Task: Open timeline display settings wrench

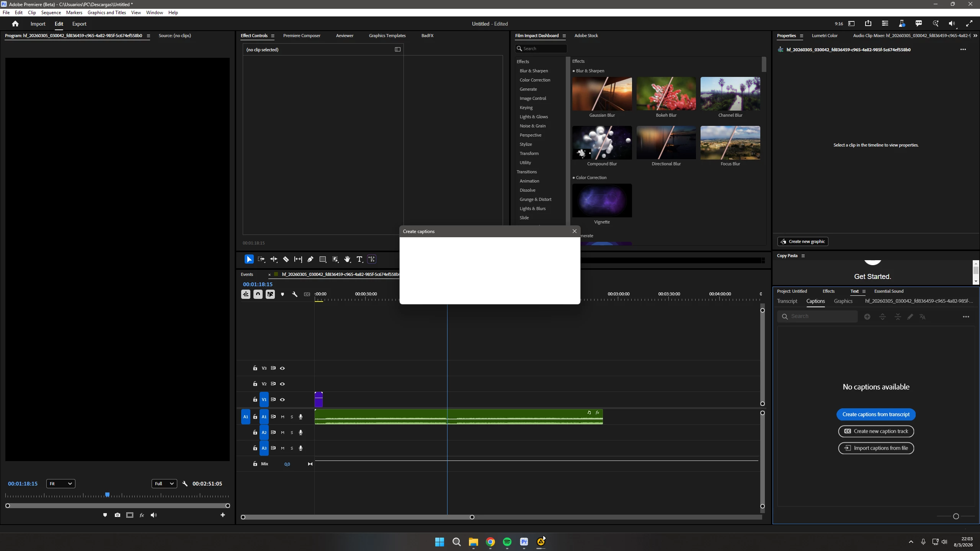Action: pyautogui.click(x=295, y=294)
